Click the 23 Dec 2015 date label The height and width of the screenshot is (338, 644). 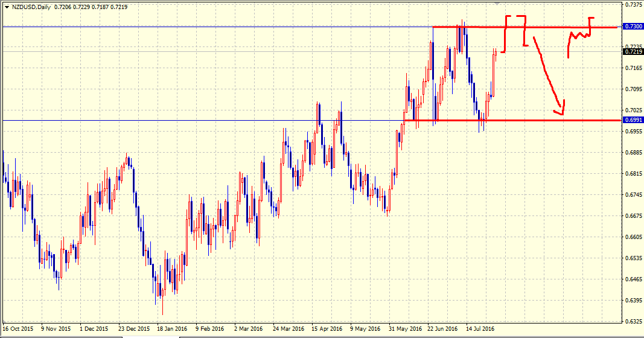tap(134, 329)
